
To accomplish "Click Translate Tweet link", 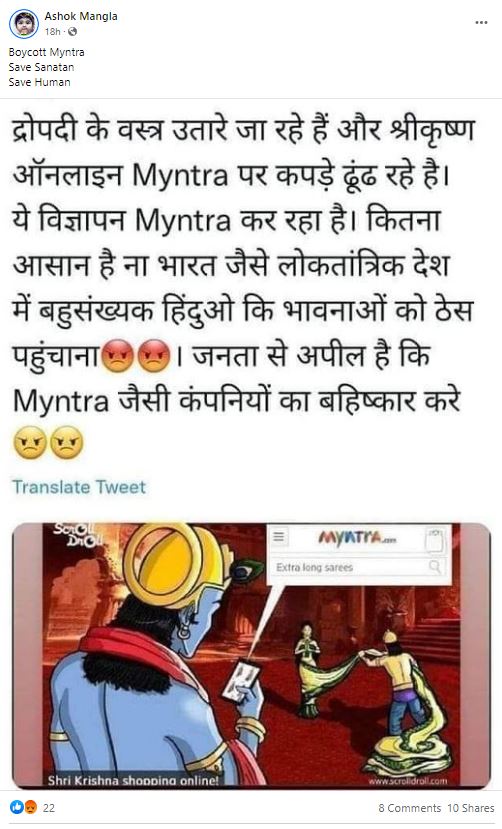I will pyautogui.click(x=79, y=487).
